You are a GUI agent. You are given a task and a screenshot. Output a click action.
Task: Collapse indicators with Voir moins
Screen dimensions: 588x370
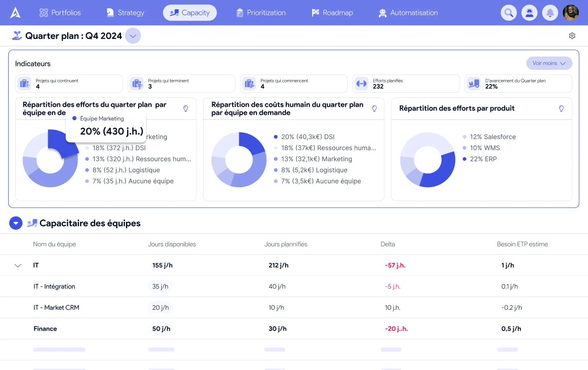click(549, 63)
